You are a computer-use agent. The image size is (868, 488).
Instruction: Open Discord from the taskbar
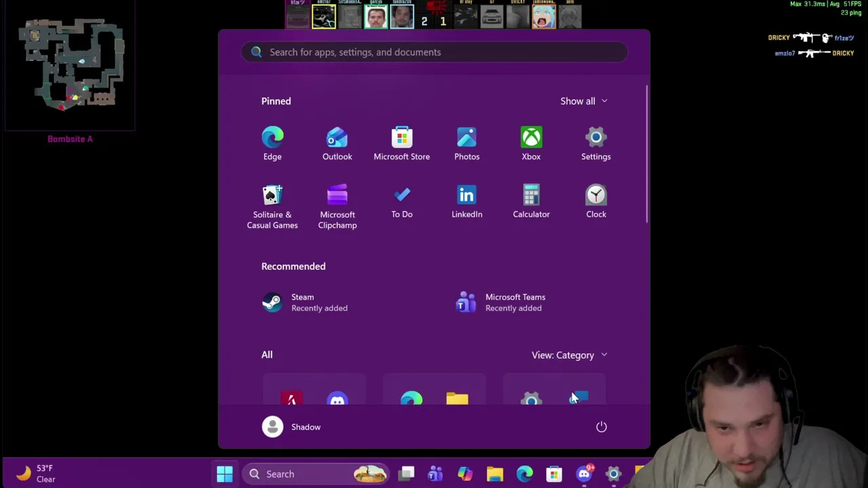[584, 474]
